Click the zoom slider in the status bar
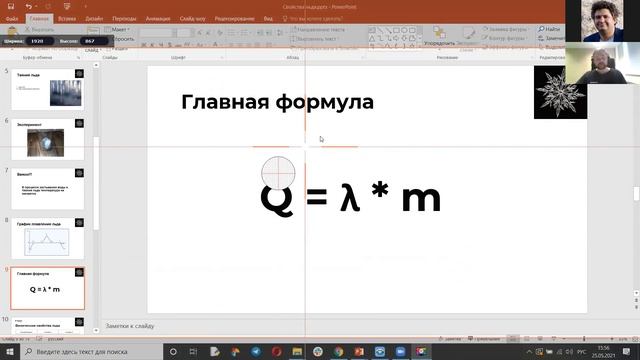 pos(588,339)
